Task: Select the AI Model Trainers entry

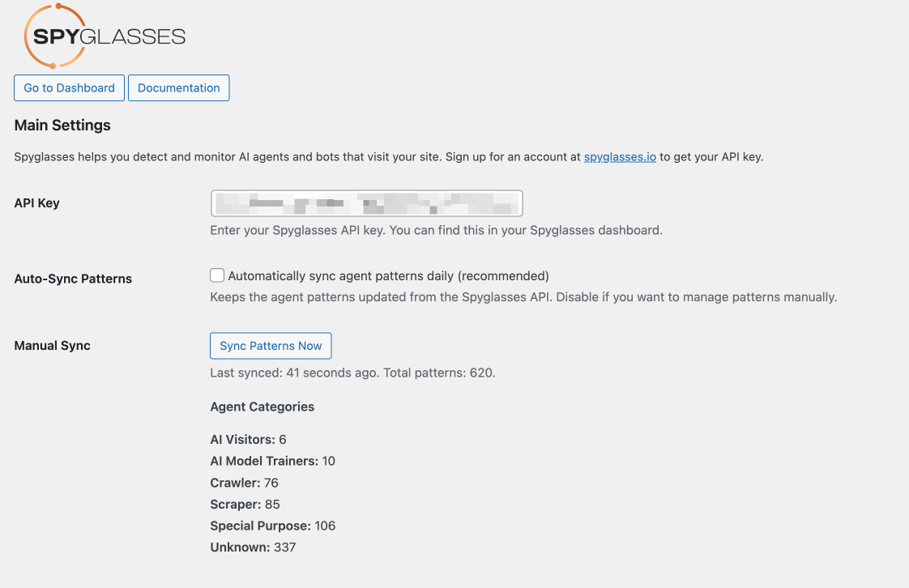Action: pos(272,461)
